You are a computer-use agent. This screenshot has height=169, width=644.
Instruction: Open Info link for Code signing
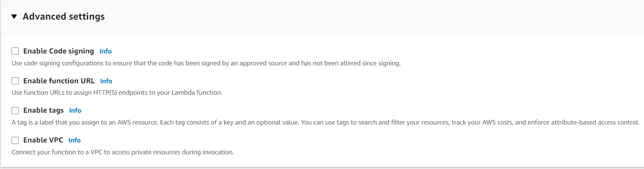(x=105, y=51)
